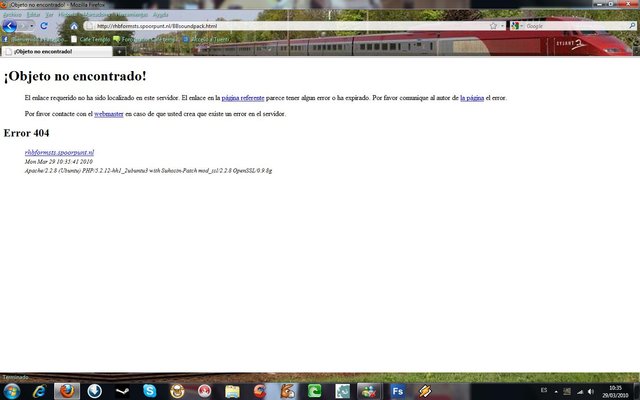640x400 pixels.
Task: Follow the 'página referente' link
Action: (x=243, y=98)
